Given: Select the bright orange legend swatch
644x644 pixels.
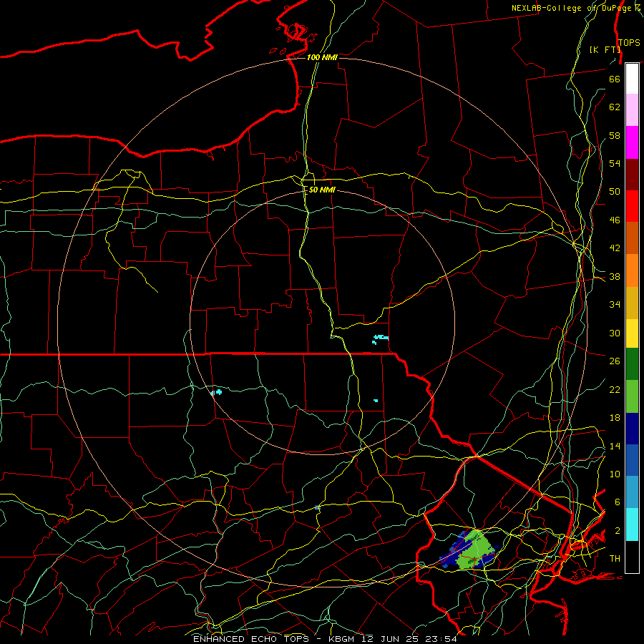Looking at the screenshot, I should (x=632, y=270).
